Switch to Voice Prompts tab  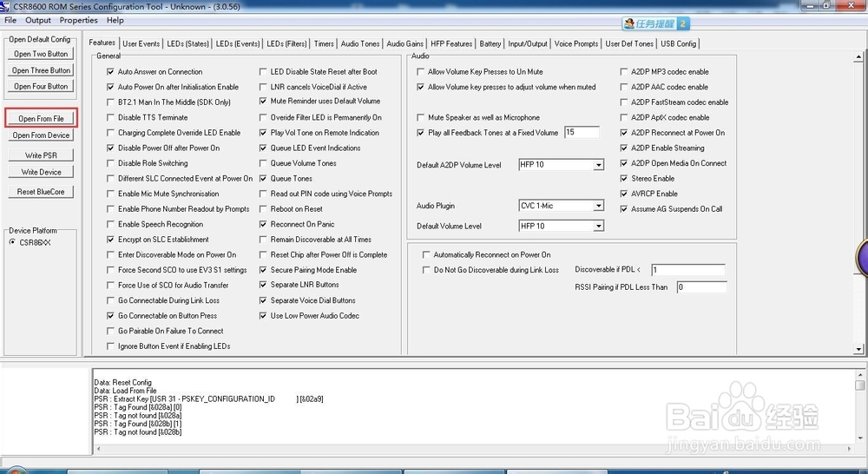pyautogui.click(x=575, y=43)
